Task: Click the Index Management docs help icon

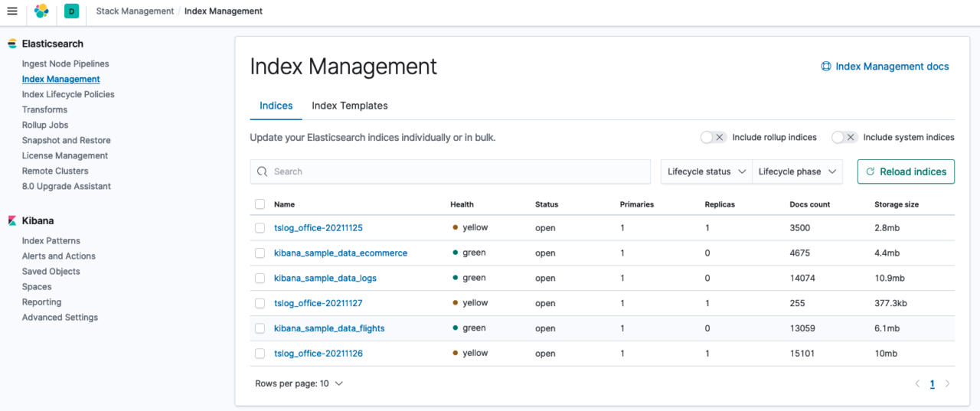Action: pos(826,67)
